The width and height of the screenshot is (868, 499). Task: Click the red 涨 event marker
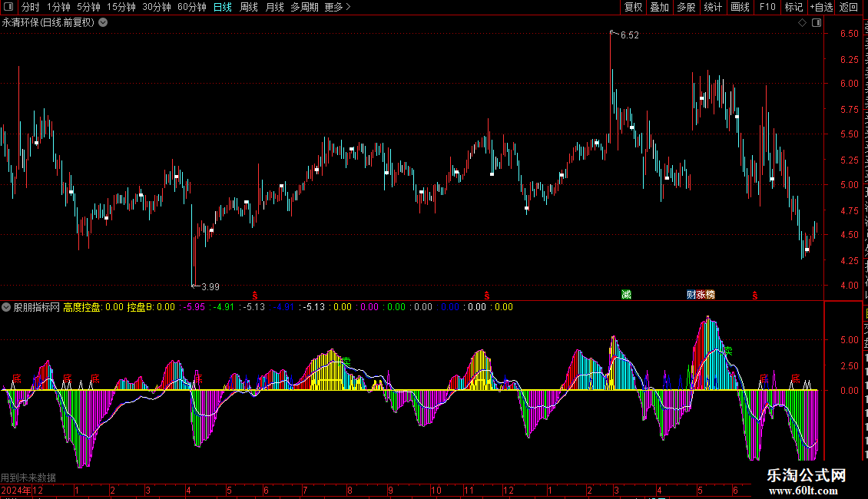click(x=701, y=294)
